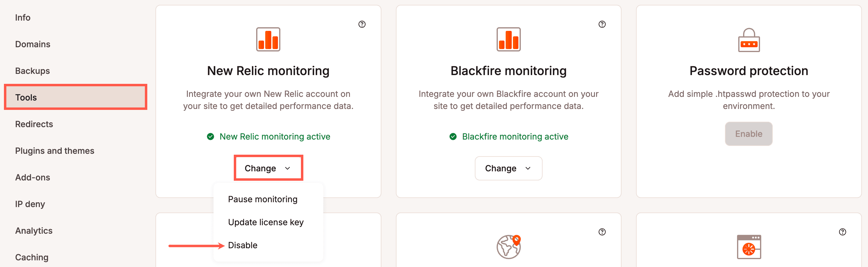Viewport: 868px width, 267px height.
Task: Choose Disable in the Change menu
Action: [242, 245]
